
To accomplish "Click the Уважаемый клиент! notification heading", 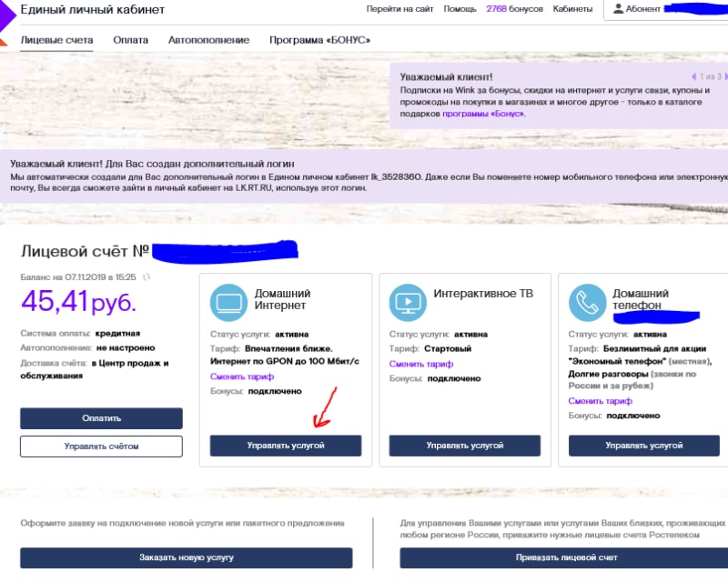I will tap(446, 77).
